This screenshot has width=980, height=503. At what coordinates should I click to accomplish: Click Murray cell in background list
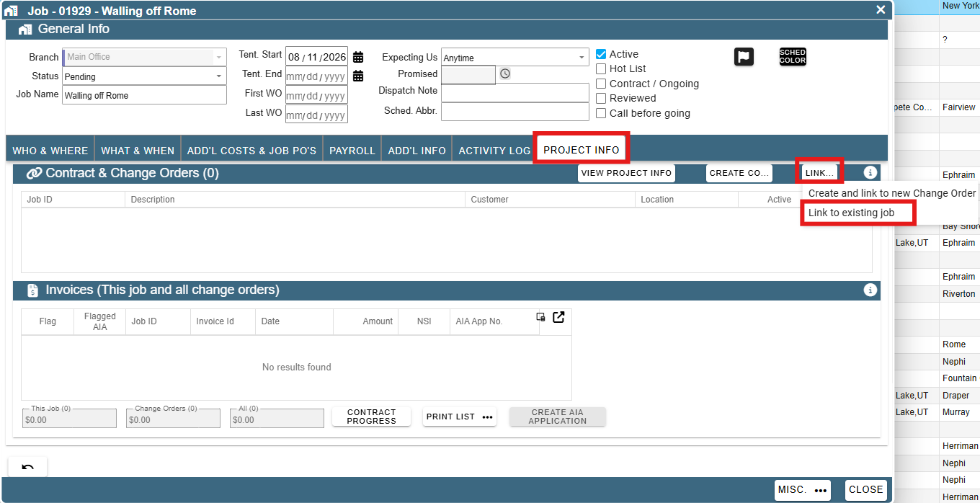click(x=959, y=412)
